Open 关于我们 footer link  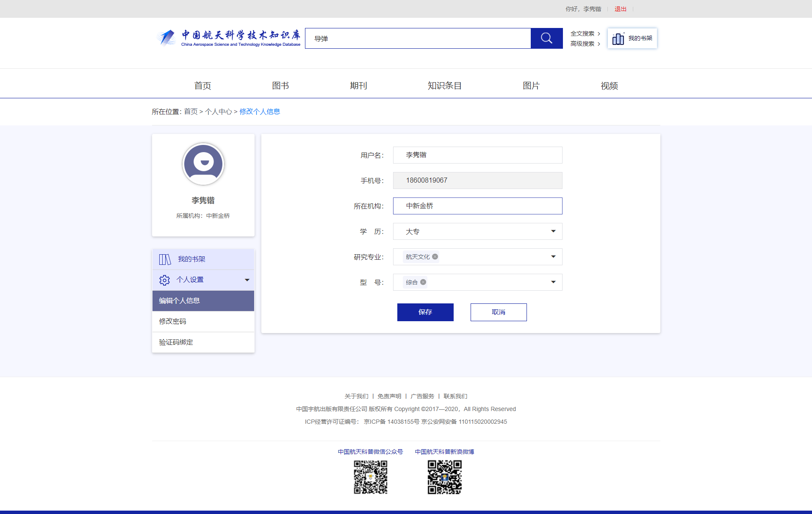356,396
